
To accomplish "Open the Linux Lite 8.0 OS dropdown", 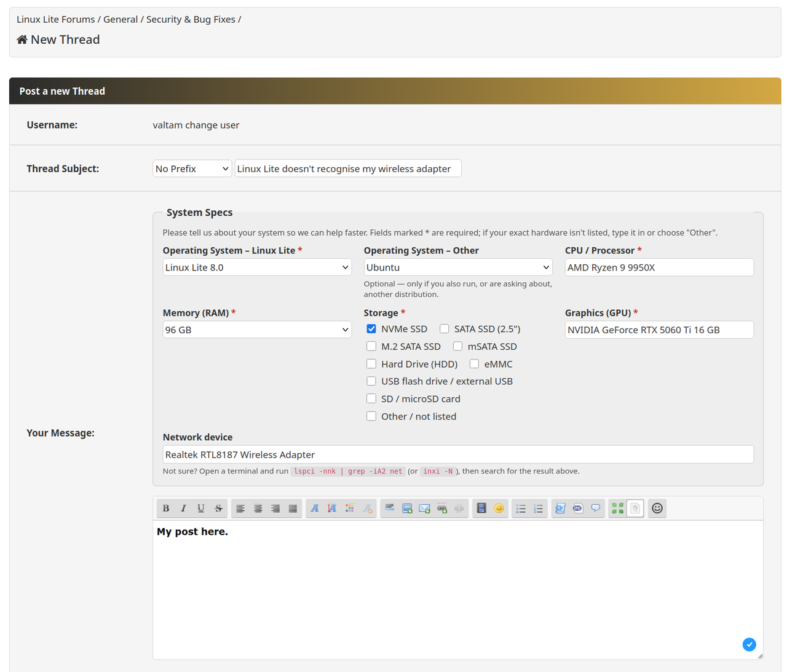I will pos(257,267).
